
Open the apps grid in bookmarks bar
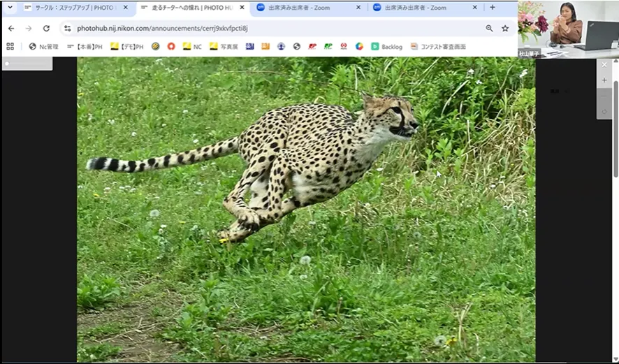[10, 47]
